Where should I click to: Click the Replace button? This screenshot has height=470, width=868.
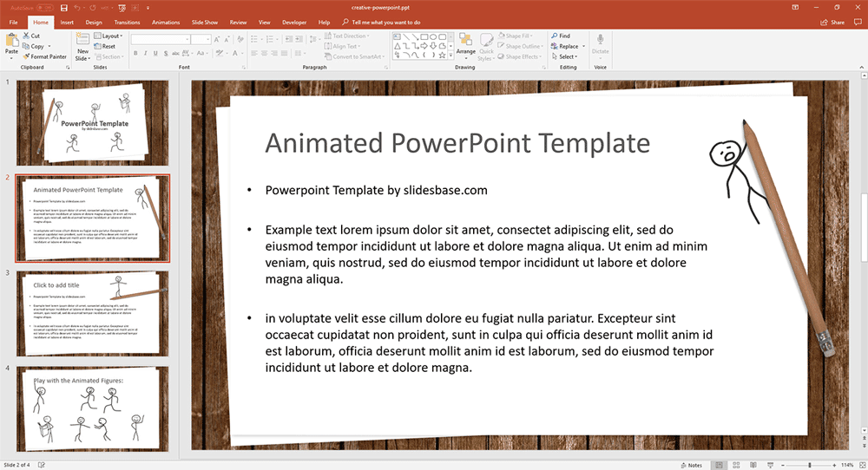click(565, 47)
